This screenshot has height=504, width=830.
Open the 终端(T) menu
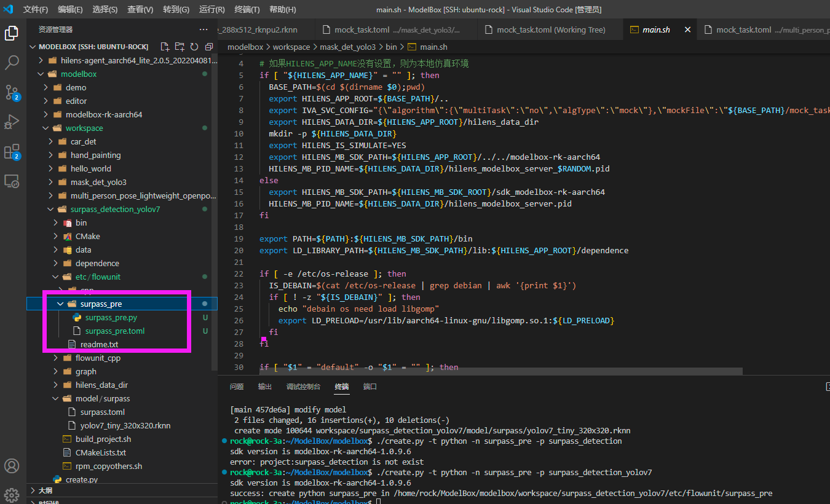click(x=247, y=10)
